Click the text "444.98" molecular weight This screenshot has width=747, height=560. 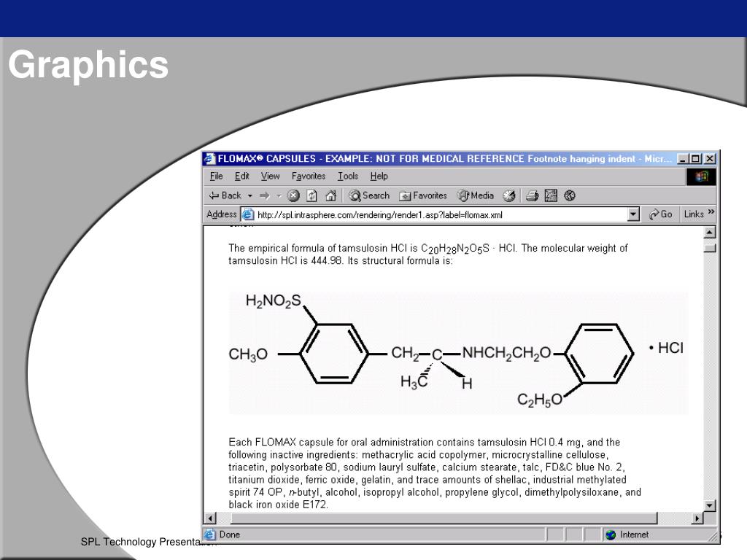(x=326, y=261)
